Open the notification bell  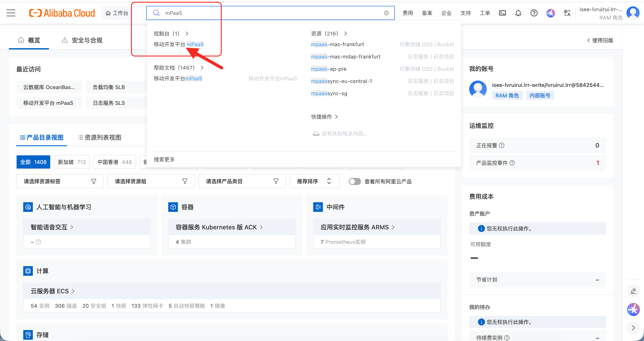[x=518, y=13]
